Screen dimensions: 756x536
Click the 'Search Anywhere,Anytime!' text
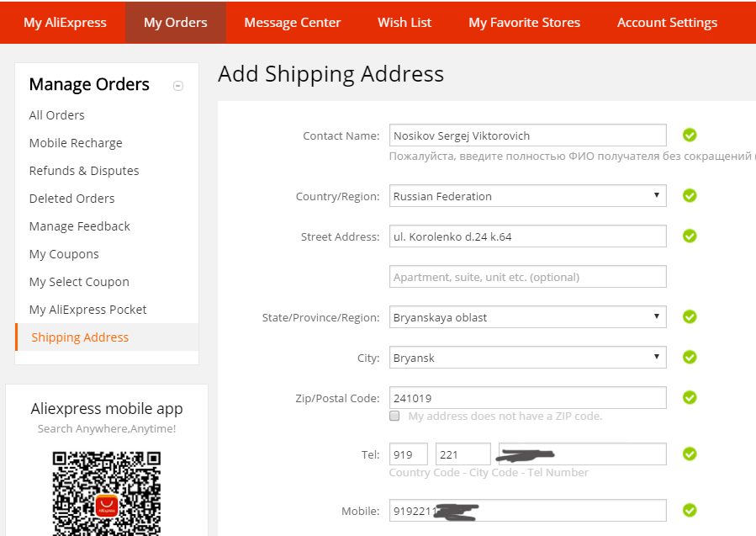click(107, 429)
